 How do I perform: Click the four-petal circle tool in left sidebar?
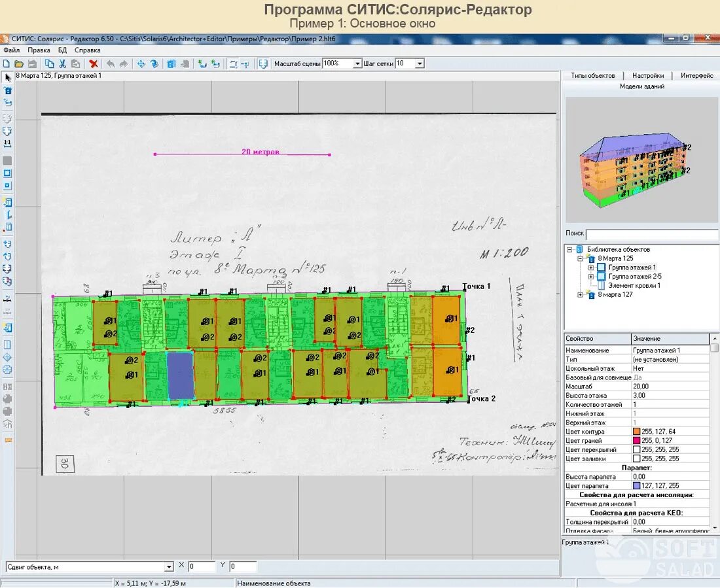7,370
